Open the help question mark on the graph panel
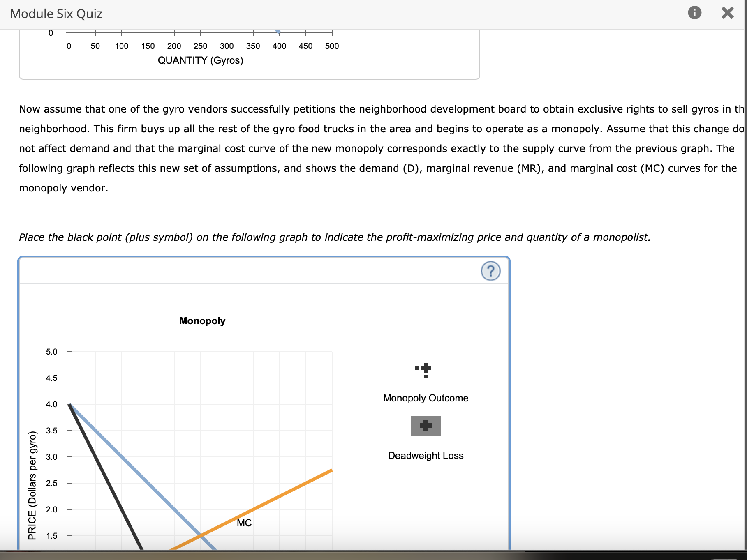 491,271
